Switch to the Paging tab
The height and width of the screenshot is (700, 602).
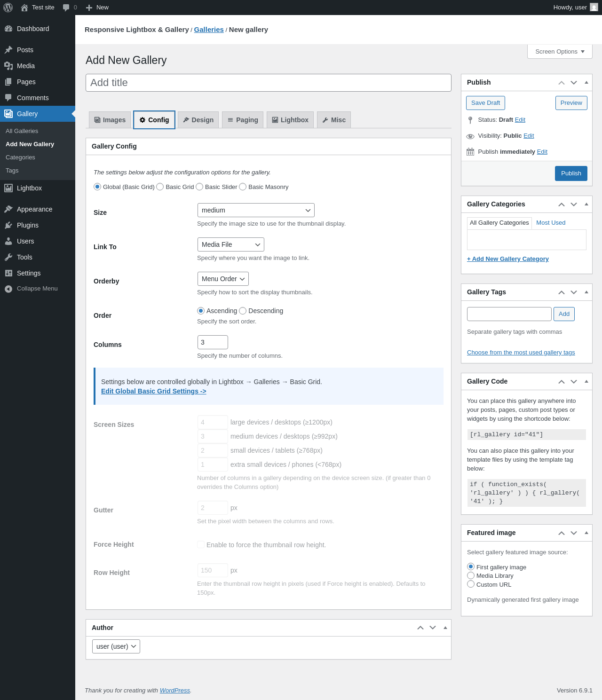click(243, 120)
